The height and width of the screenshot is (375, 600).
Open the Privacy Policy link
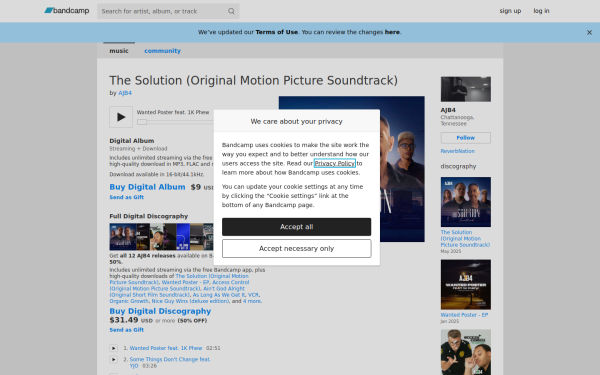coord(335,163)
